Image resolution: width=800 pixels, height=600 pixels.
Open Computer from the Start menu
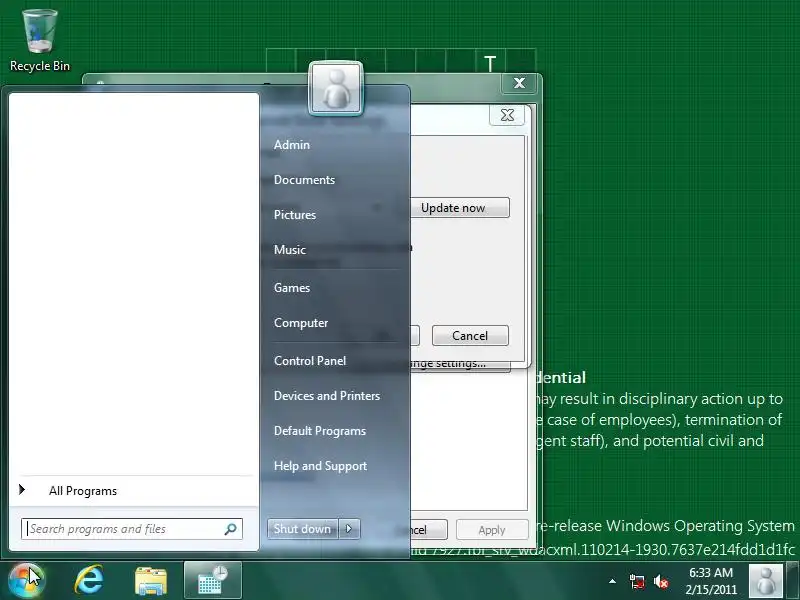301,323
